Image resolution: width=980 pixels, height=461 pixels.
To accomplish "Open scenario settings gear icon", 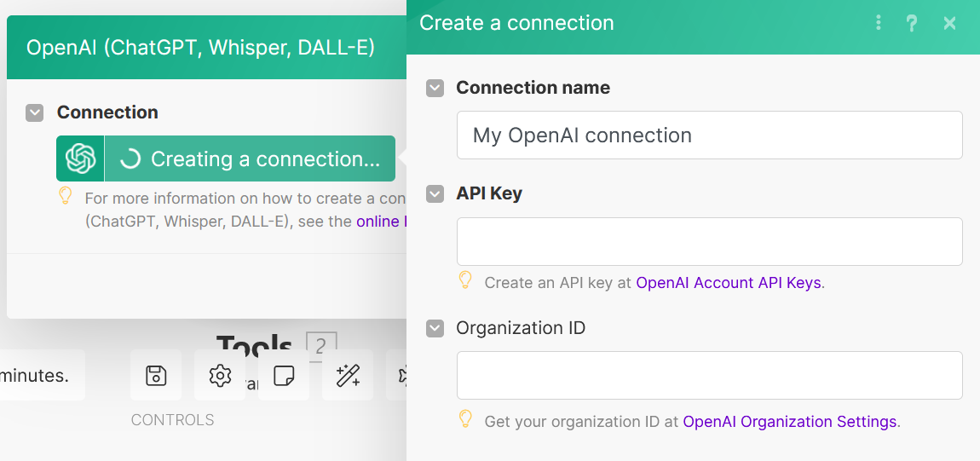I will tap(219, 376).
